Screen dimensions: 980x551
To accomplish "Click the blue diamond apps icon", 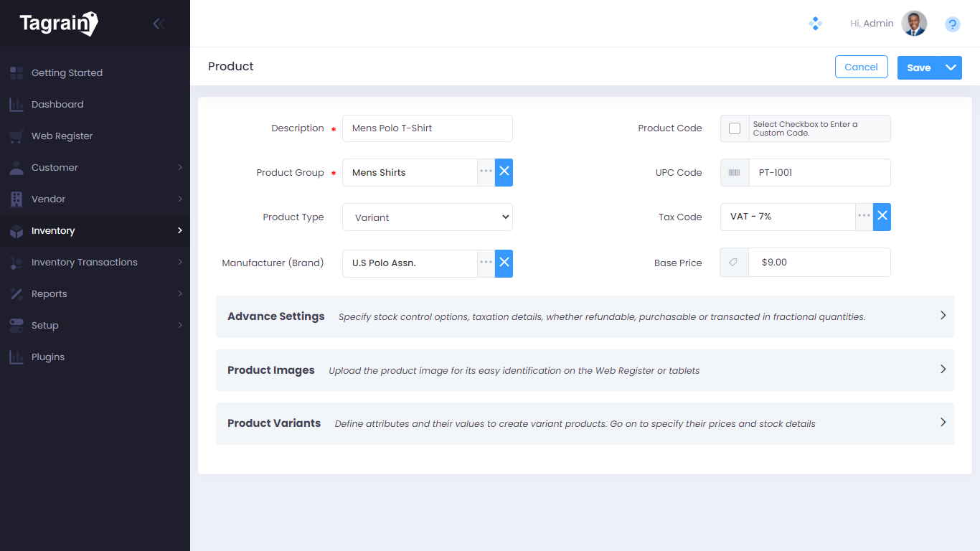I will [x=815, y=24].
